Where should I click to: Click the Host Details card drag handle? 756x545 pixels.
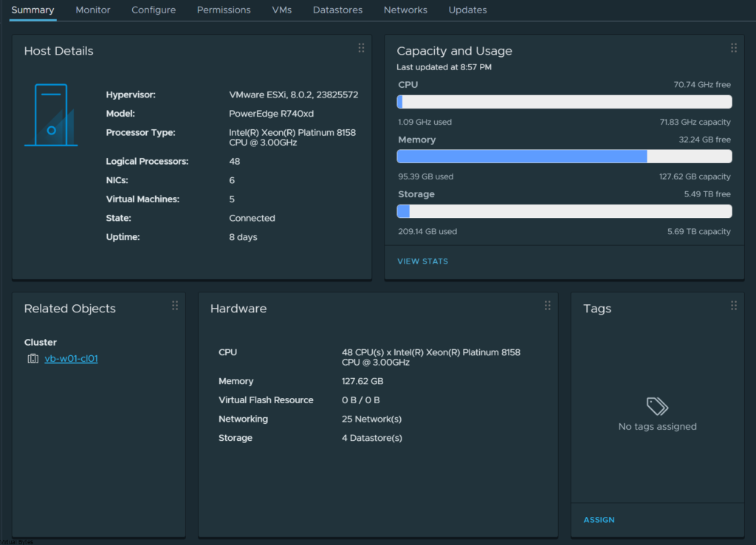(x=361, y=48)
